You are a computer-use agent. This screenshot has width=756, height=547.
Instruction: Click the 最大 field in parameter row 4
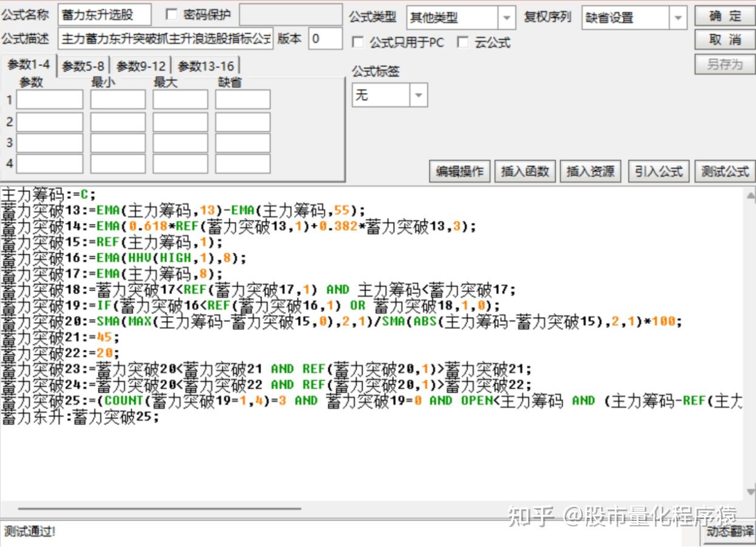point(180,163)
